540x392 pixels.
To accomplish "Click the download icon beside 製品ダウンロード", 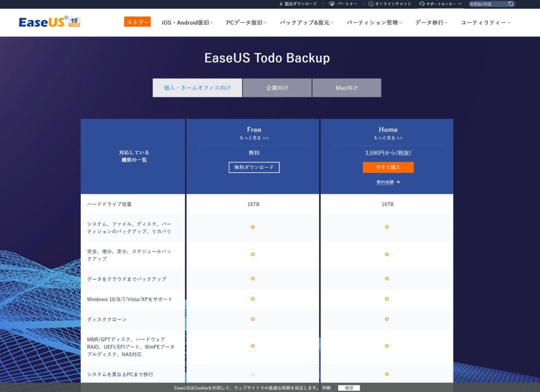I will click(281, 4).
